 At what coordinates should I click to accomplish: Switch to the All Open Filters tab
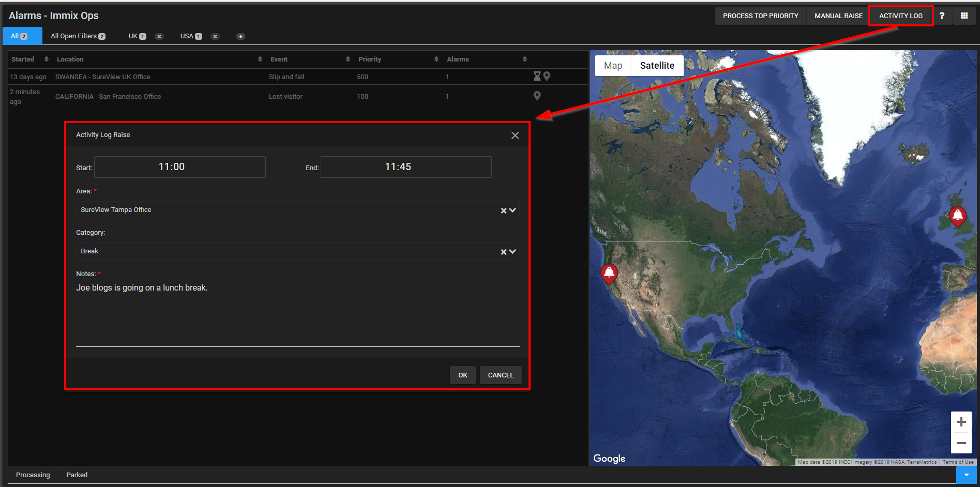[x=78, y=36]
